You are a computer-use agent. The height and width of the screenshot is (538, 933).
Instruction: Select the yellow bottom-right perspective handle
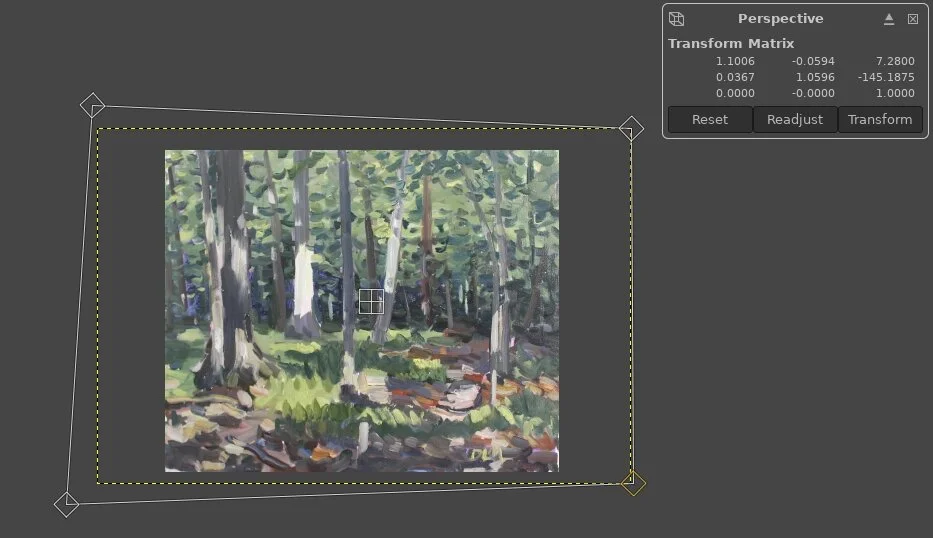point(633,483)
